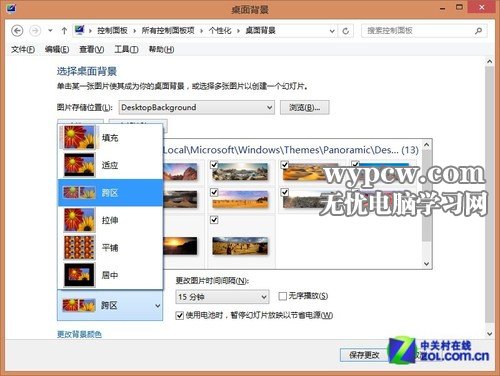Toggle pause slideshow on battery checkbox

pyautogui.click(x=179, y=315)
